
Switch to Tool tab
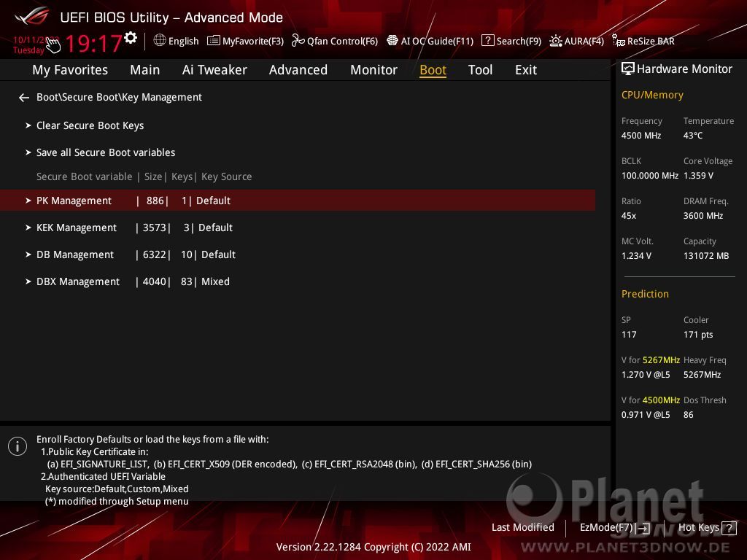click(480, 70)
